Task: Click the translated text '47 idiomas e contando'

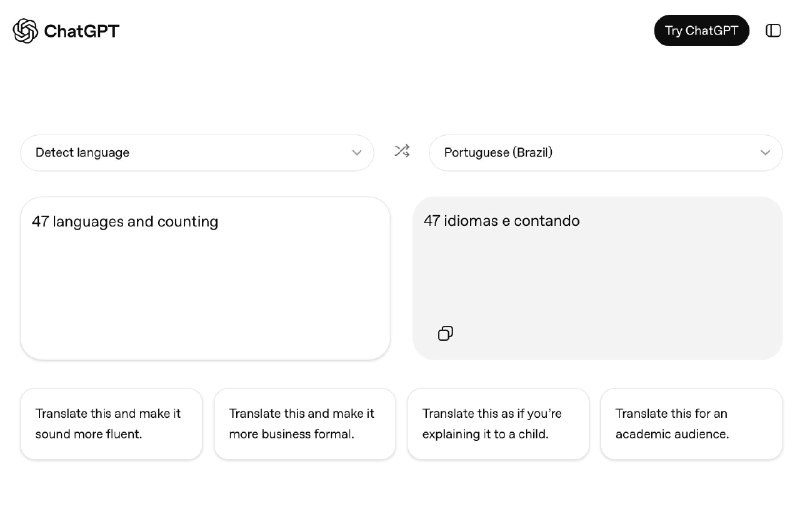Action: 502,221
